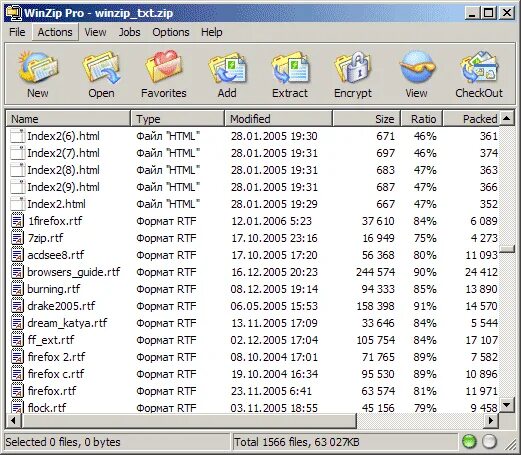This screenshot has width=521, height=455.
Task: Click the gray status light icon
Action: 489,442
